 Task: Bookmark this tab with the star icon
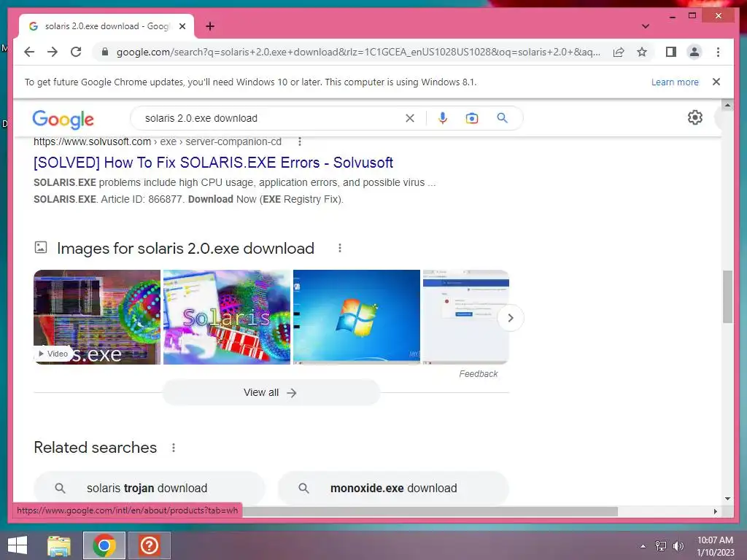[x=642, y=52]
